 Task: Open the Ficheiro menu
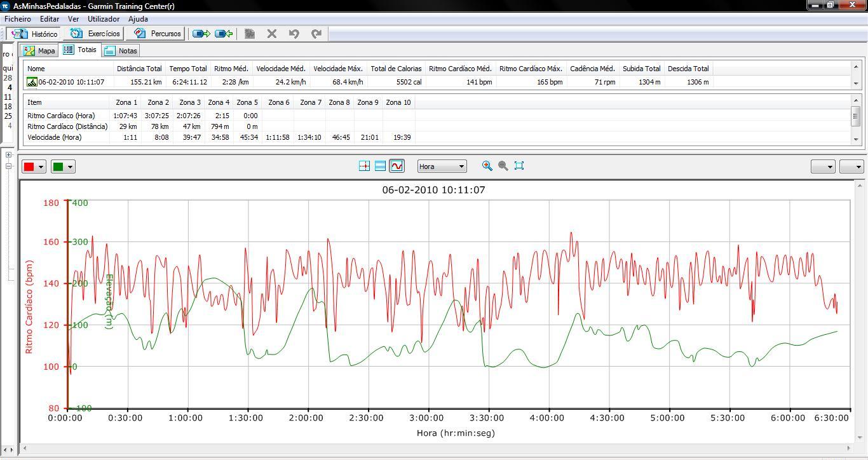17,19
